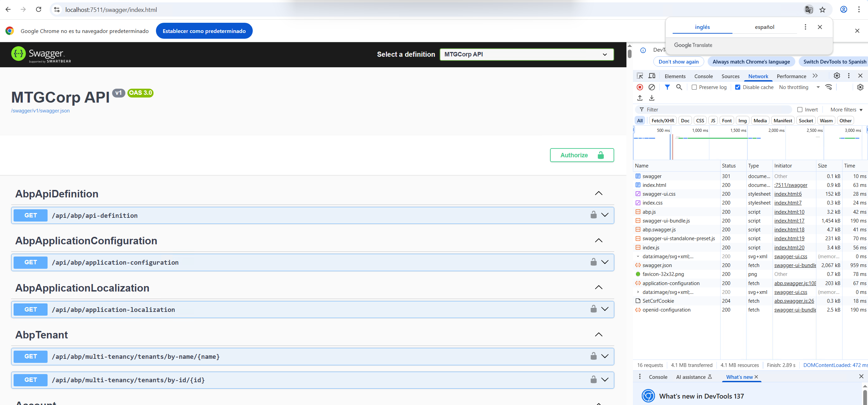Click the Google Translate icon in address bar
This screenshot has width=868, height=405.
809,10
